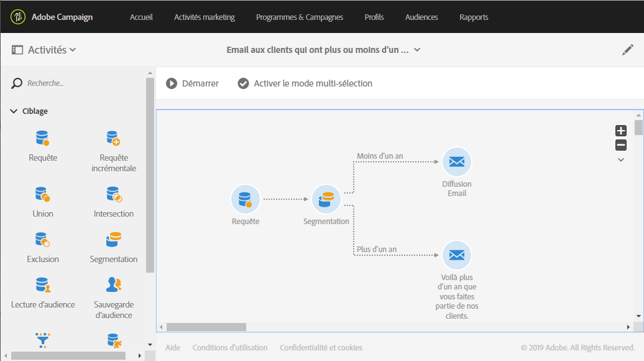This screenshot has height=361, width=644.
Task: Click in the Recherche search field
Action: (x=75, y=83)
